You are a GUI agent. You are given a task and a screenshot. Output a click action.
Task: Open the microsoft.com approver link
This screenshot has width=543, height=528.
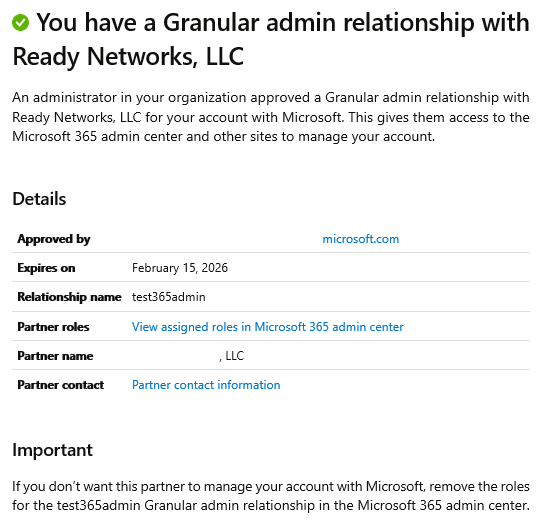click(x=360, y=239)
